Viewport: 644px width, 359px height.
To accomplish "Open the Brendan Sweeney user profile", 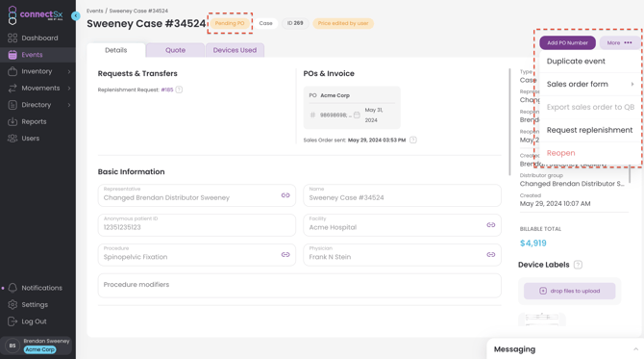I will 37,346.
